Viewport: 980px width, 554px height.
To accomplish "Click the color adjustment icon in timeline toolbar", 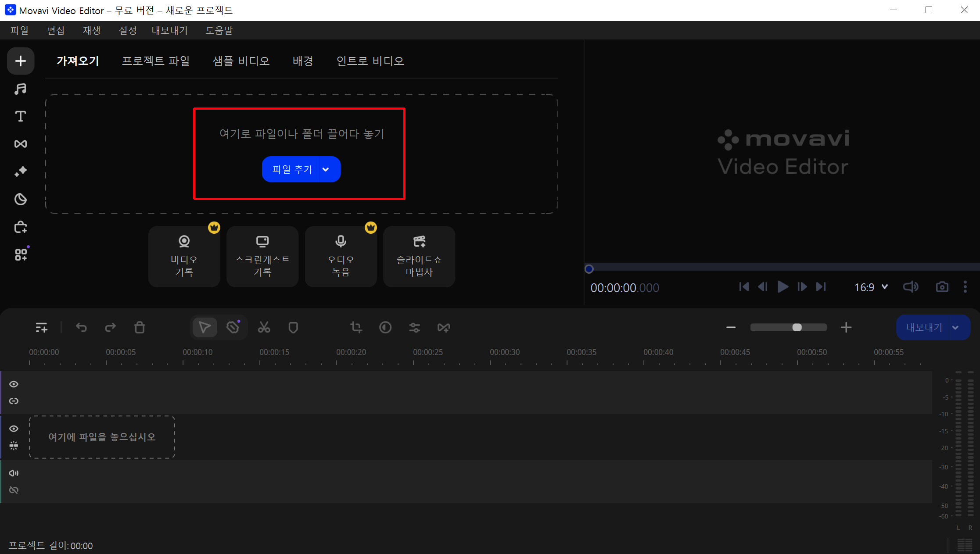I will (x=385, y=327).
